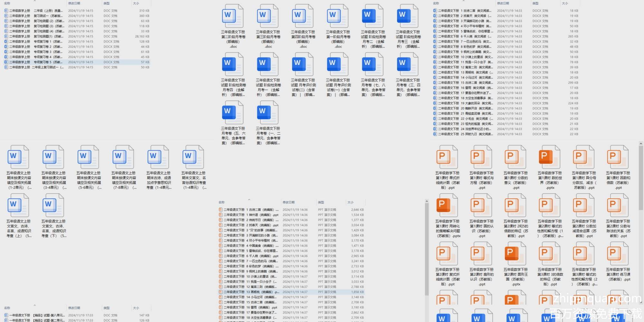Click the small icon beside 专项复习卷 5 row
644x322 pixels.
pyautogui.click(x=6, y=62)
